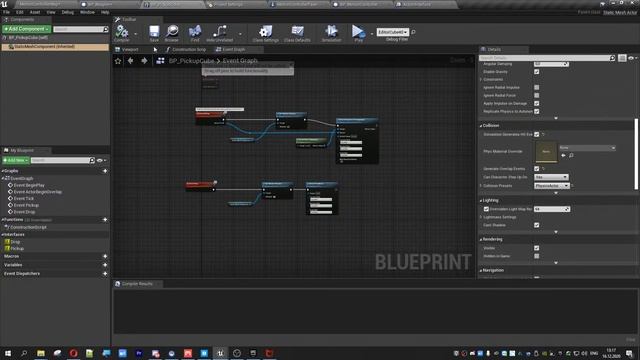Toggle Ignore Radial Force checkbox
Image resolution: width=640 pixels, height=360 pixels.
point(537,95)
